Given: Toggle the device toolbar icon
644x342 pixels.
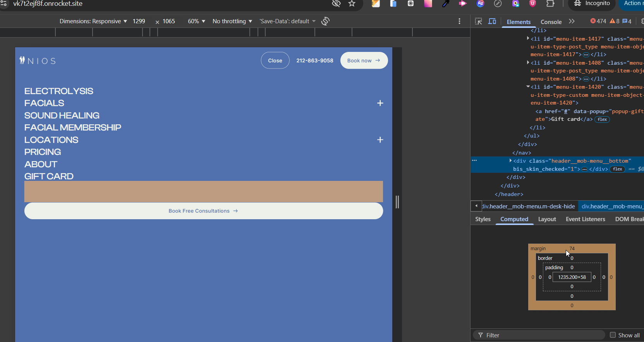Looking at the screenshot, I should 492,21.
